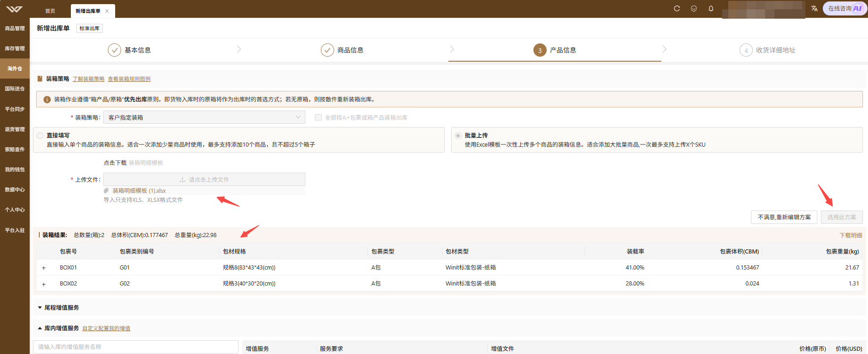Click the chevron after 基本信息 step
868x354 pixels.
click(239, 49)
